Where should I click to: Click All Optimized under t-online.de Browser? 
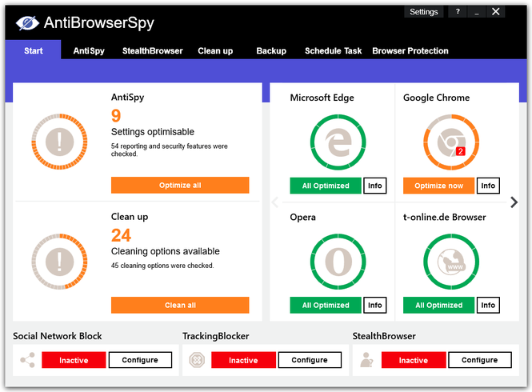[x=438, y=305]
